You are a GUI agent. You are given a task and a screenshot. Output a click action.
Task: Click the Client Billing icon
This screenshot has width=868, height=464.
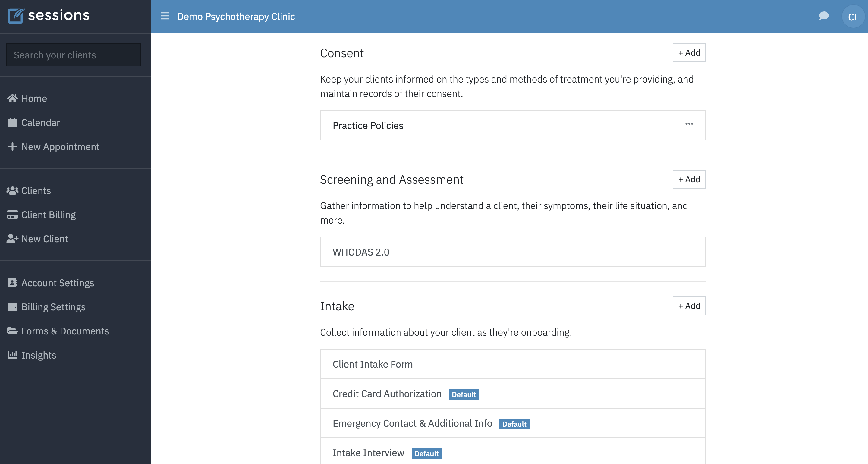pyautogui.click(x=13, y=214)
